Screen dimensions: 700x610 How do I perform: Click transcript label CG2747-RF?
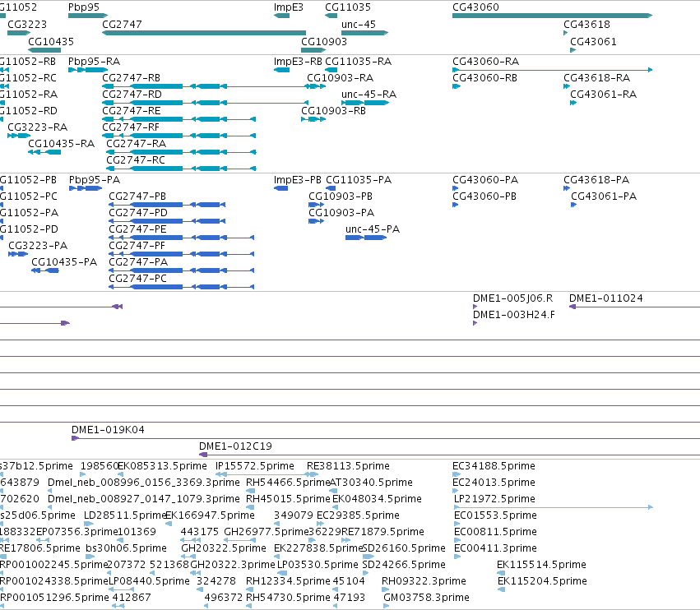[131, 127]
